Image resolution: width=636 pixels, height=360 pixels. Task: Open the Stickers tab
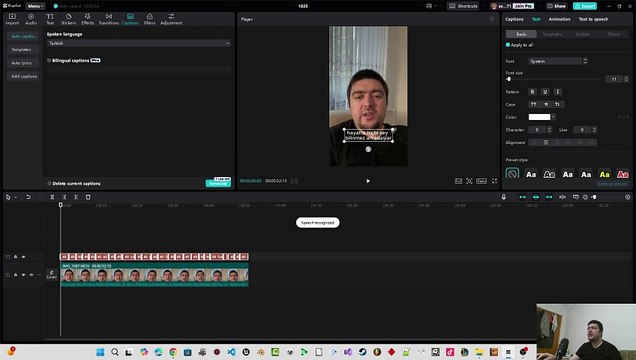(69, 19)
